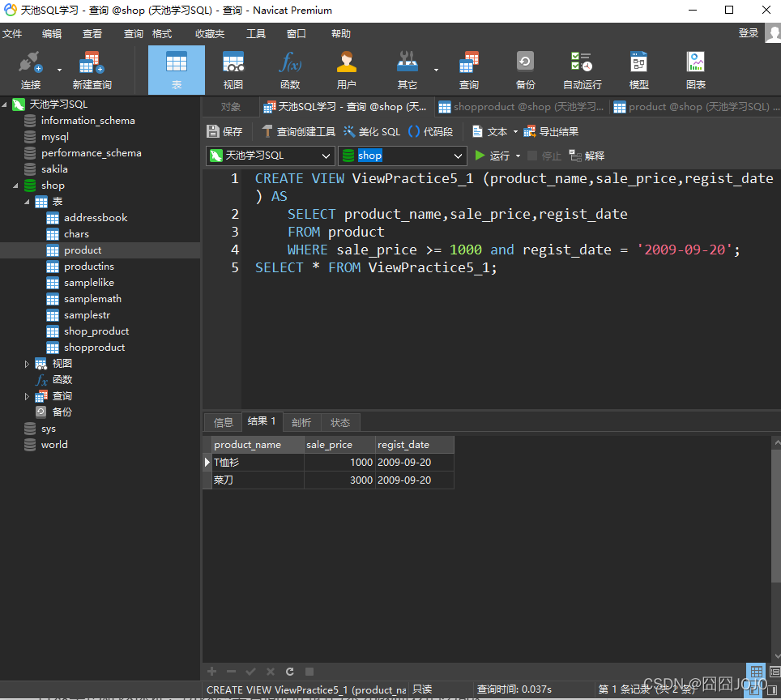Open the 备份 backup toolbar icon

525,70
